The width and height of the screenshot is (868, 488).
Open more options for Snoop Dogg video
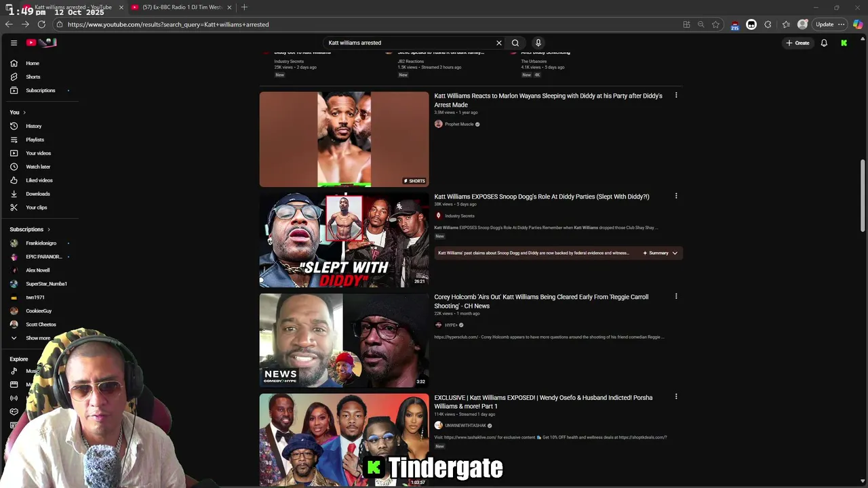pos(676,196)
